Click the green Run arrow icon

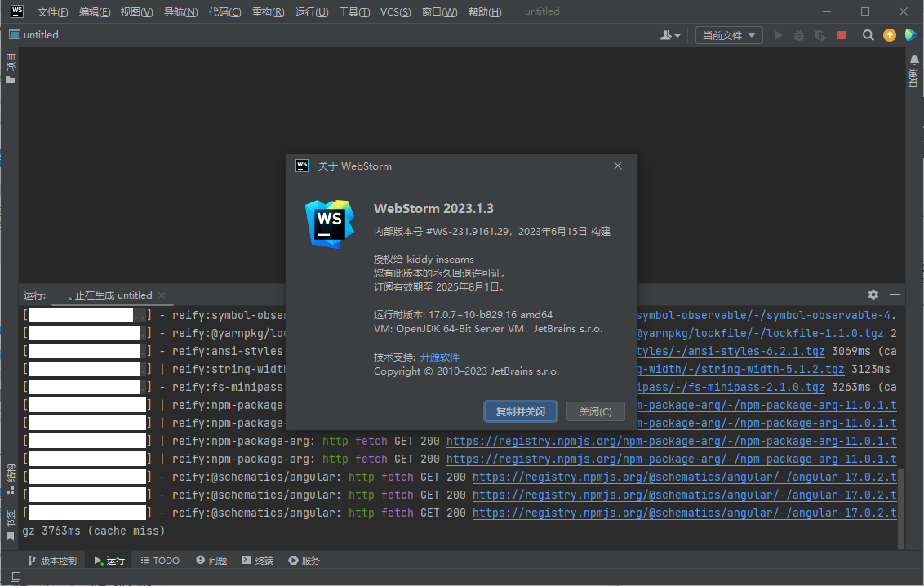pyautogui.click(x=778, y=35)
